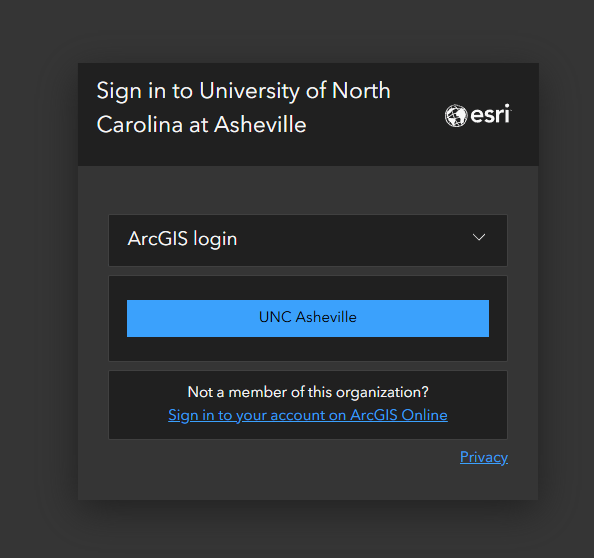Follow the Sign in to ArcGIS Online link
Image resolution: width=594 pixels, height=558 pixels.
pos(308,415)
